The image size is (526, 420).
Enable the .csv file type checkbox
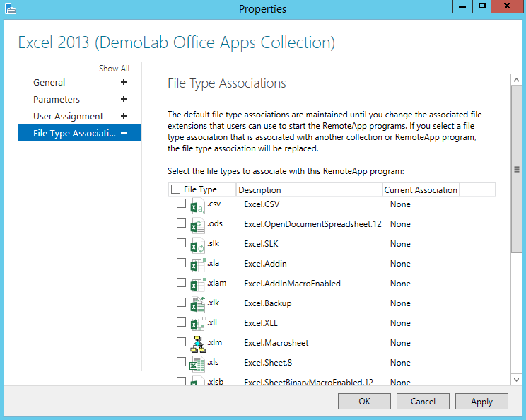tap(182, 204)
